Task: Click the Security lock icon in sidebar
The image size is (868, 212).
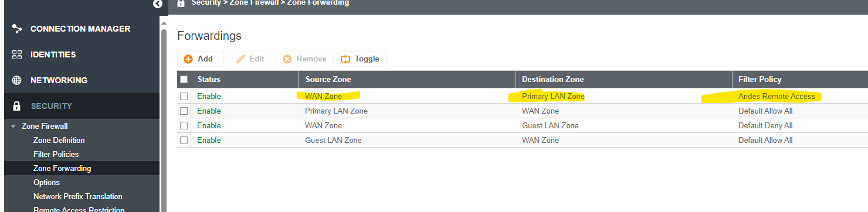Action: [x=17, y=106]
